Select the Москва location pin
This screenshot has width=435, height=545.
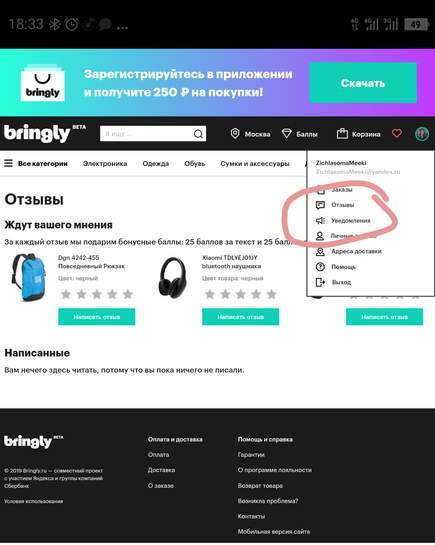point(235,133)
